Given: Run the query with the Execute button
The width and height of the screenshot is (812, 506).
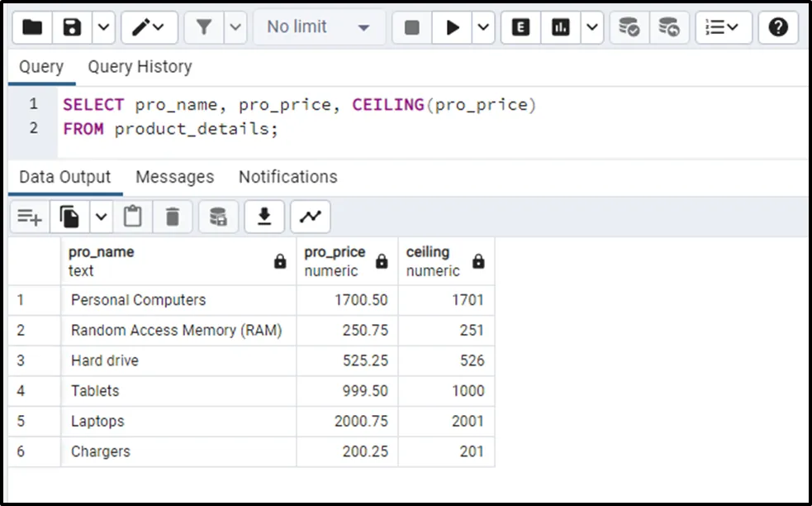Looking at the screenshot, I should (x=453, y=27).
